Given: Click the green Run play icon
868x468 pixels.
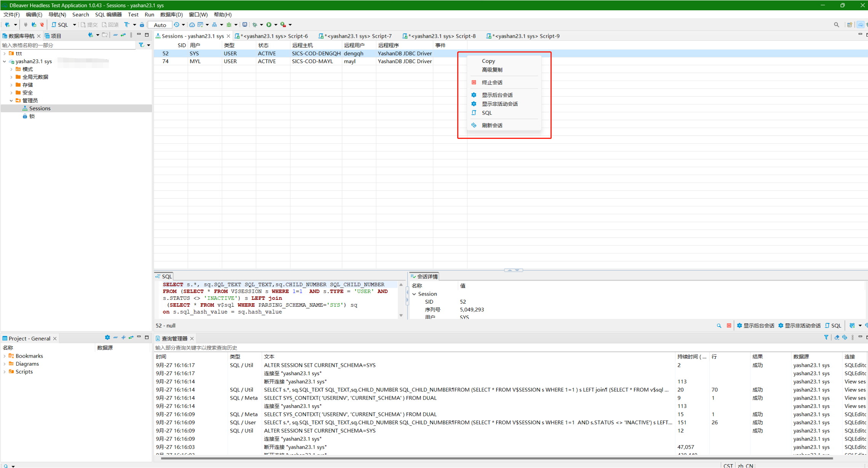Looking at the screenshot, I should 269,25.
